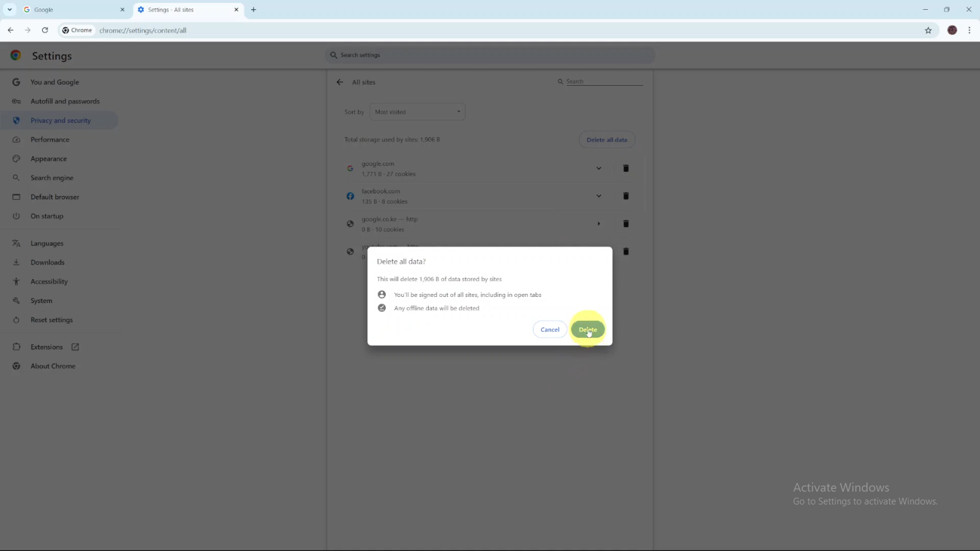Click trash icon on the fourth site row
The image size is (980, 551).
626,251
